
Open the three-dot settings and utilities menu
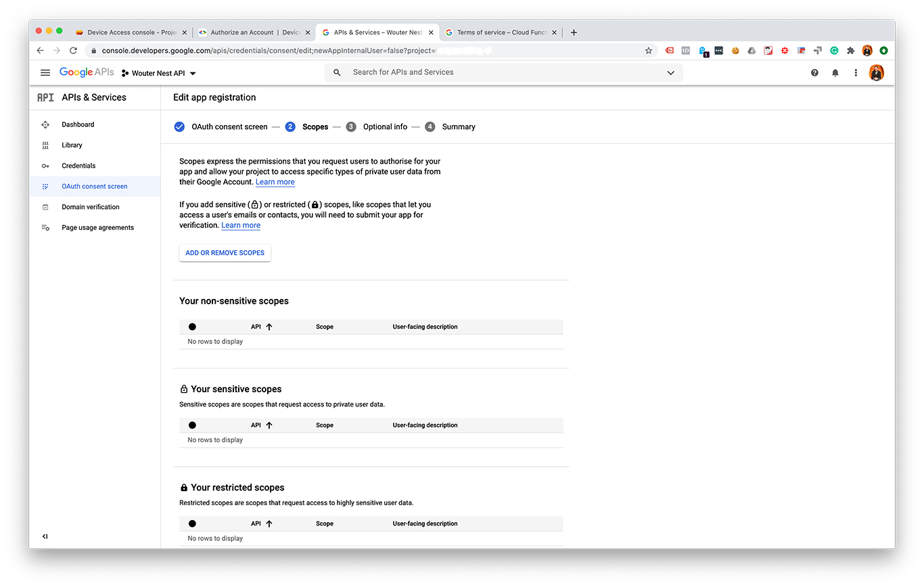pyautogui.click(x=856, y=73)
